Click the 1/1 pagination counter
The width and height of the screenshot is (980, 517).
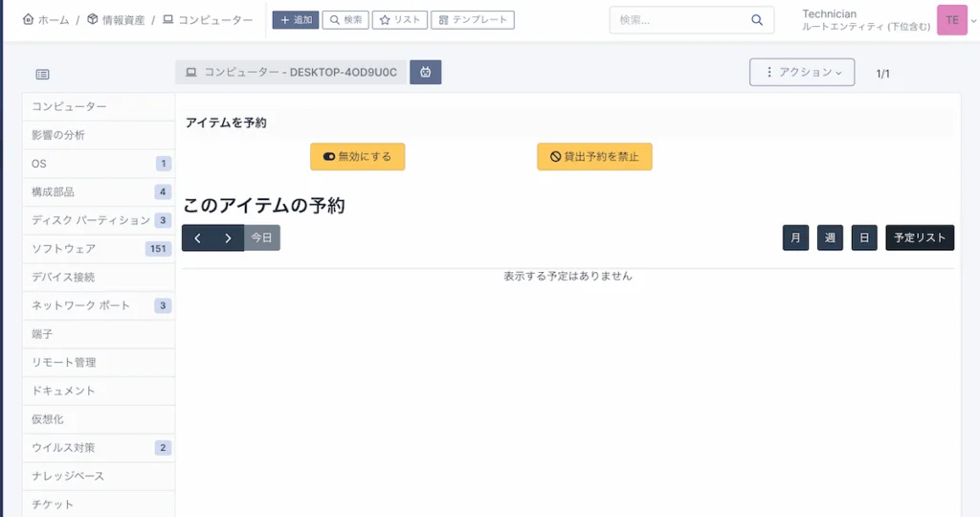(x=882, y=74)
